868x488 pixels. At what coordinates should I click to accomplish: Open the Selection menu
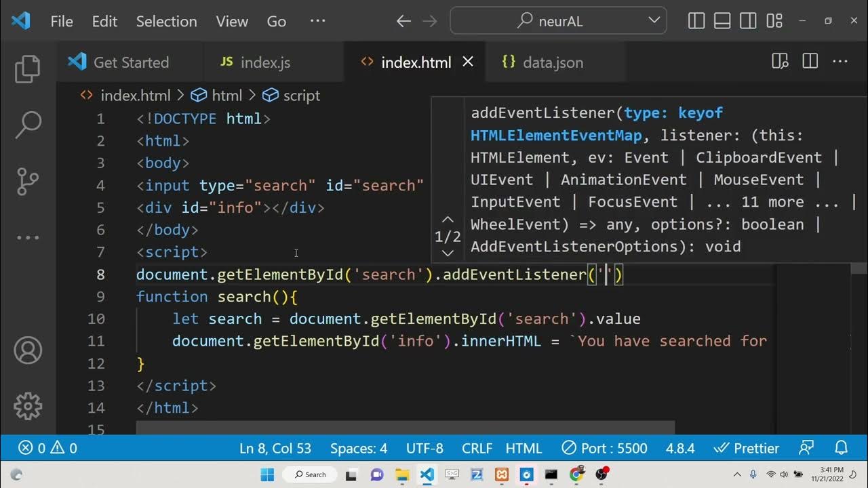tap(166, 21)
